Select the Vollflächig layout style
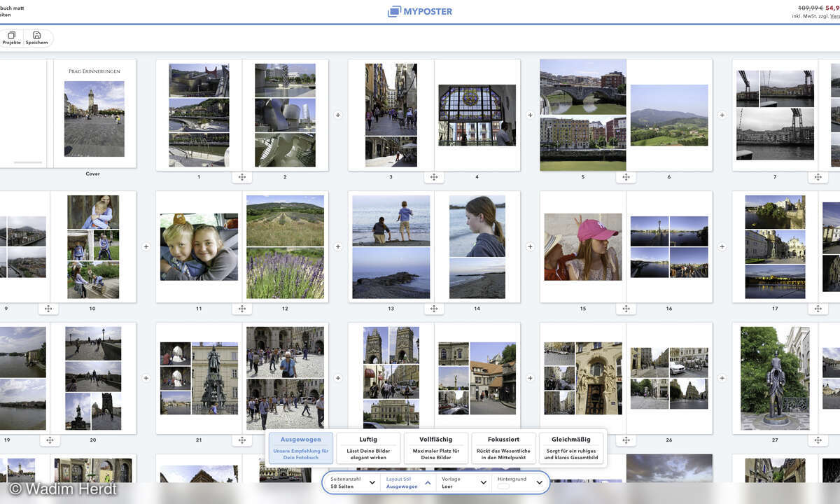 click(x=436, y=448)
